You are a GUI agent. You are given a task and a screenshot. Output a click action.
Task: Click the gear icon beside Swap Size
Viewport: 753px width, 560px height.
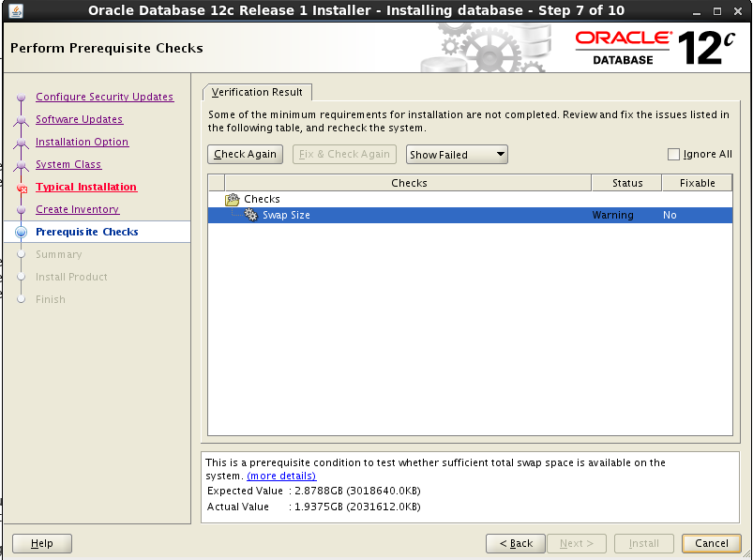251,215
